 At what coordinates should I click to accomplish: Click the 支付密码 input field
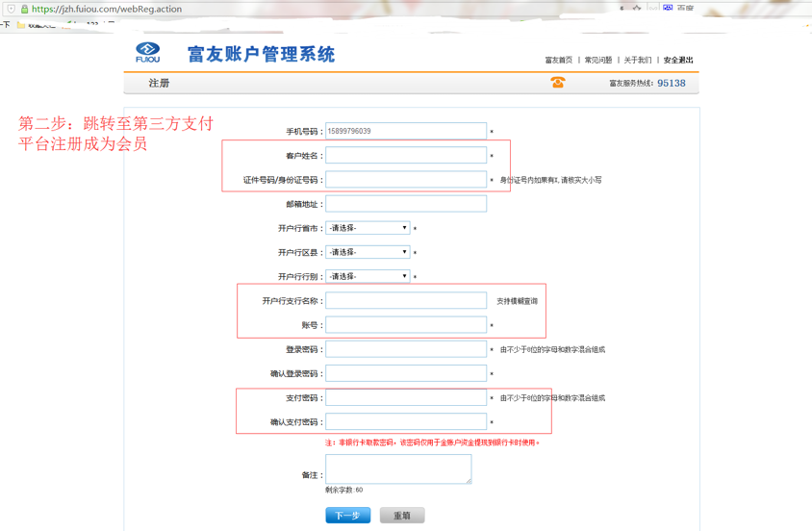(406, 397)
